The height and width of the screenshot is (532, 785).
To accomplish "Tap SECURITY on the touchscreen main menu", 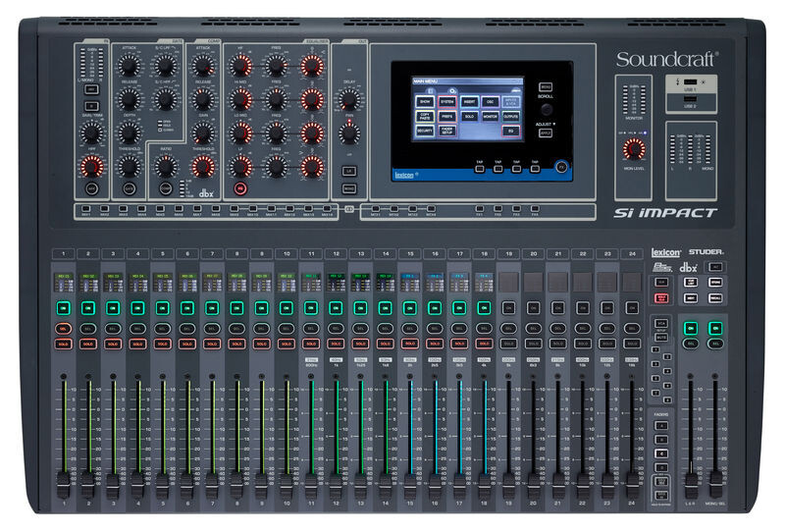I will [425, 131].
